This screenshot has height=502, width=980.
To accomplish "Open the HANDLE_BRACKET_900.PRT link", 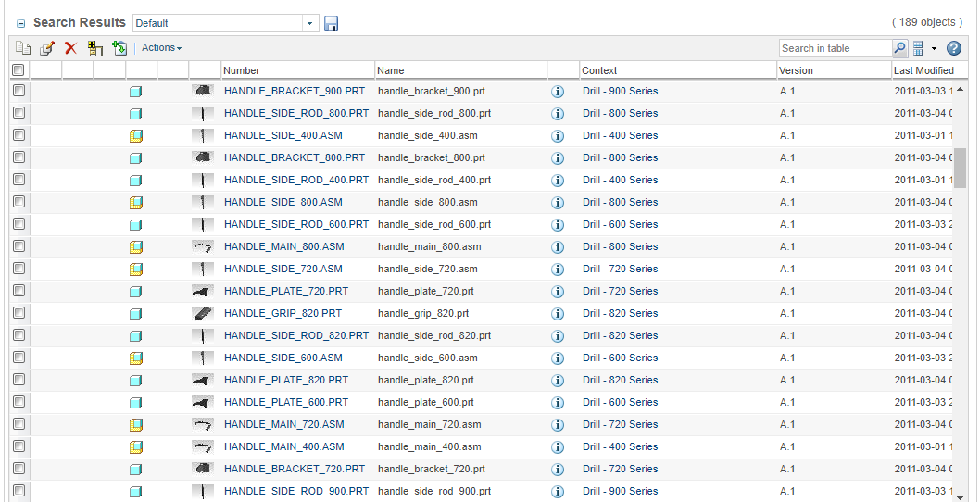I will (295, 92).
